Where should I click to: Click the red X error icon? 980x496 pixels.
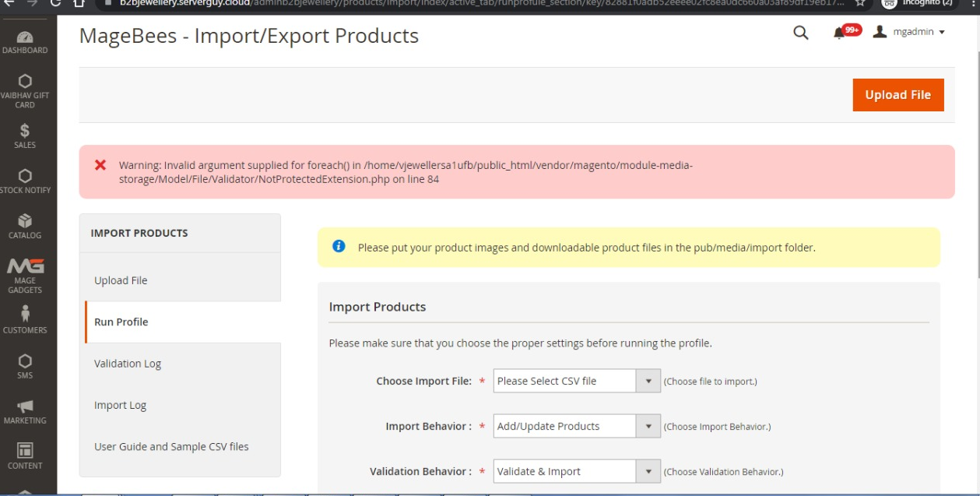tap(100, 165)
